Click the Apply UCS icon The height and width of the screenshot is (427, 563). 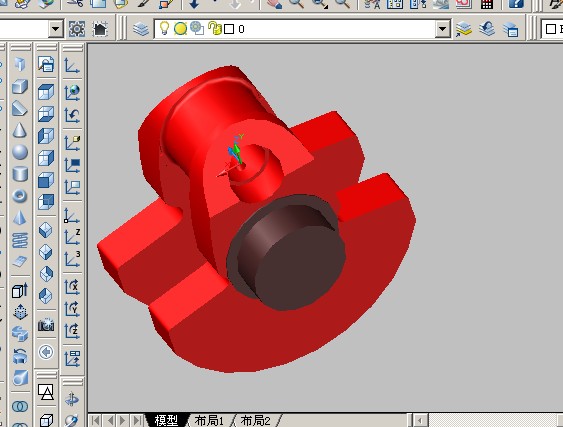pyautogui.click(x=72, y=358)
